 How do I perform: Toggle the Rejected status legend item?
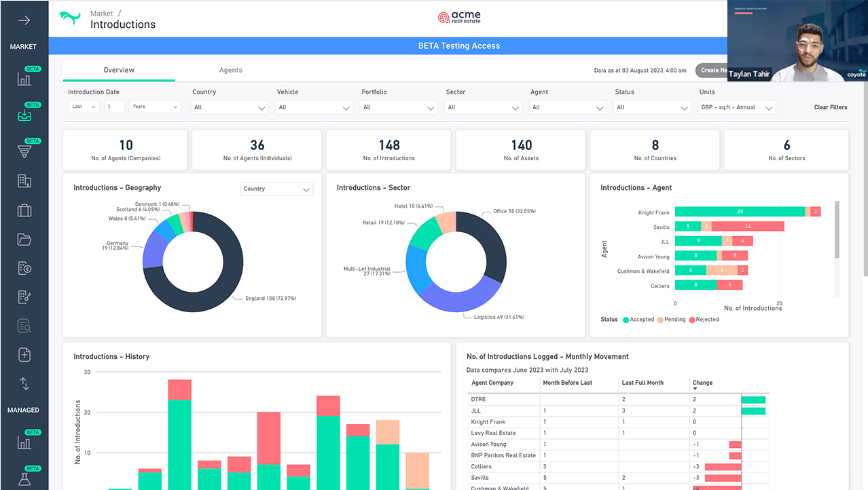click(x=704, y=320)
